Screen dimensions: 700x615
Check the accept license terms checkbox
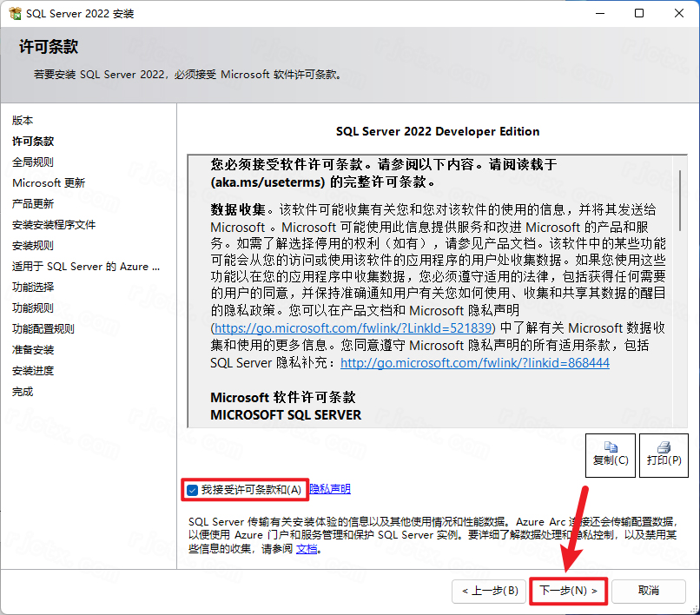pos(193,490)
